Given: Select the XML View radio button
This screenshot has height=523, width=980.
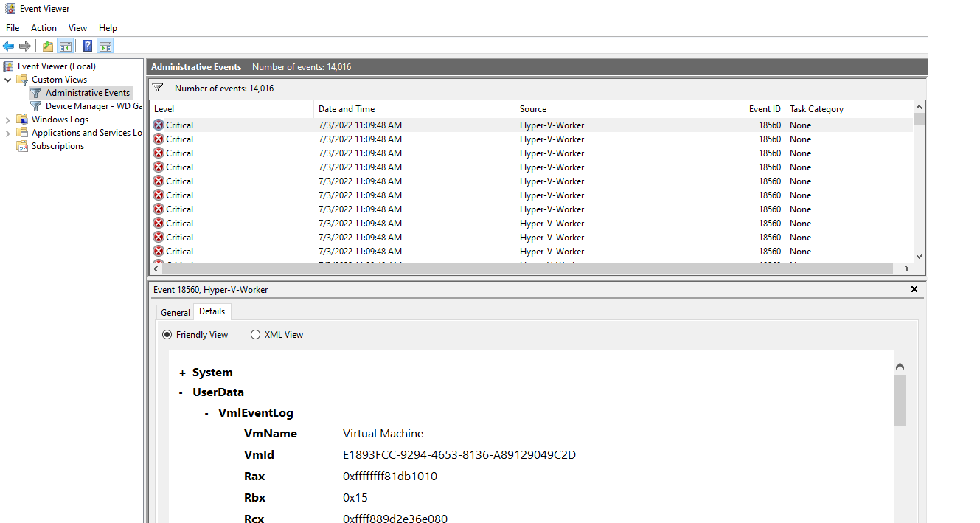Looking at the screenshot, I should point(255,334).
